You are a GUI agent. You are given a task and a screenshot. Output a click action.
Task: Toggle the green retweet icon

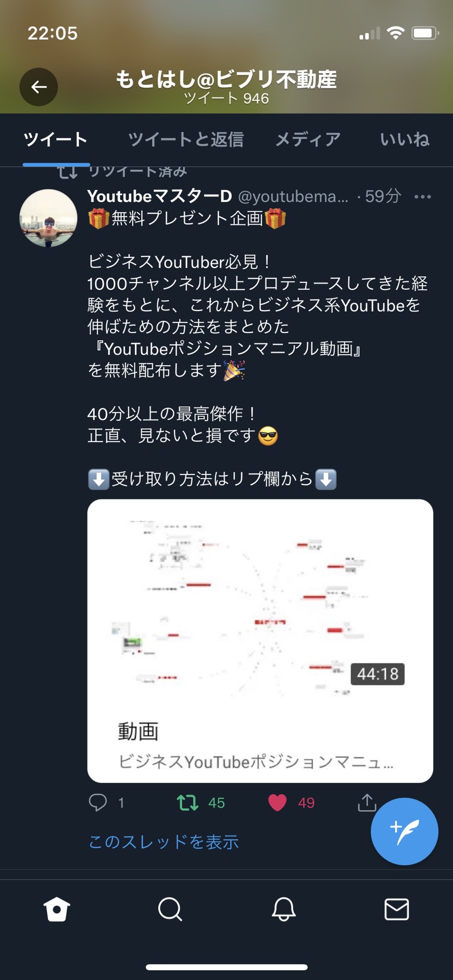pos(187,803)
